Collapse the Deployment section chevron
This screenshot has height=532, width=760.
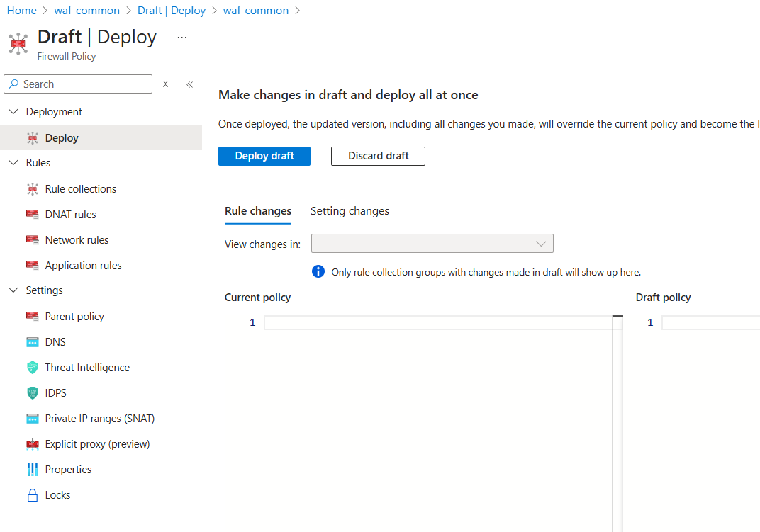[x=13, y=111]
